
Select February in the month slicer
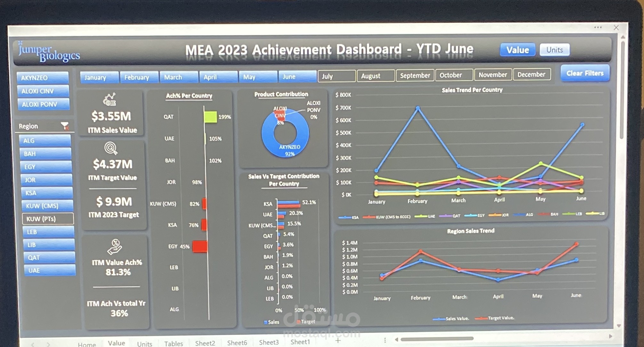click(139, 77)
